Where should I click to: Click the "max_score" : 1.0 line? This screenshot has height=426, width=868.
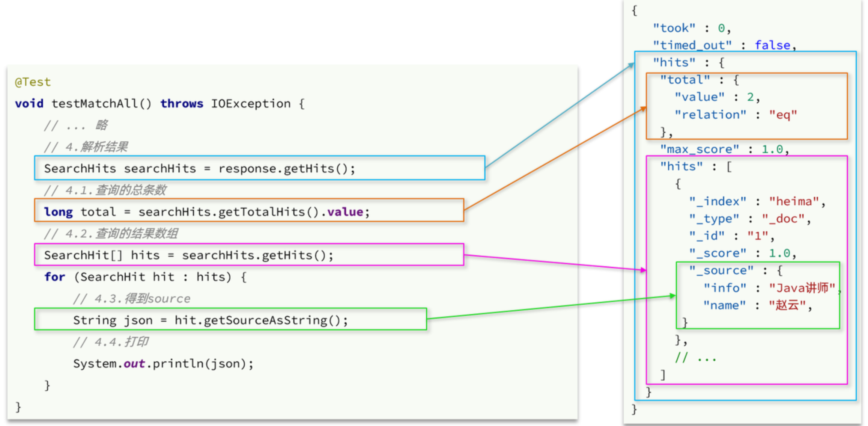[724, 150]
